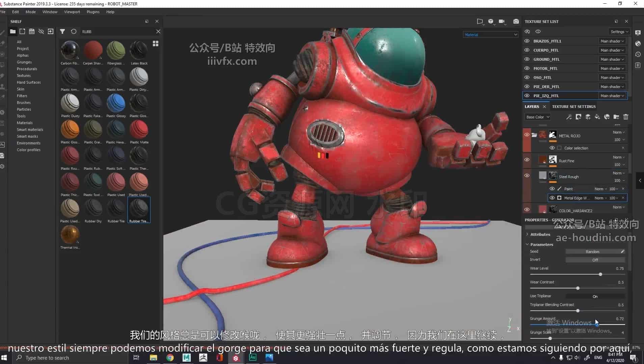
Task: Create a new folder in the Layers panel
Action: pyautogui.click(x=616, y=117)
